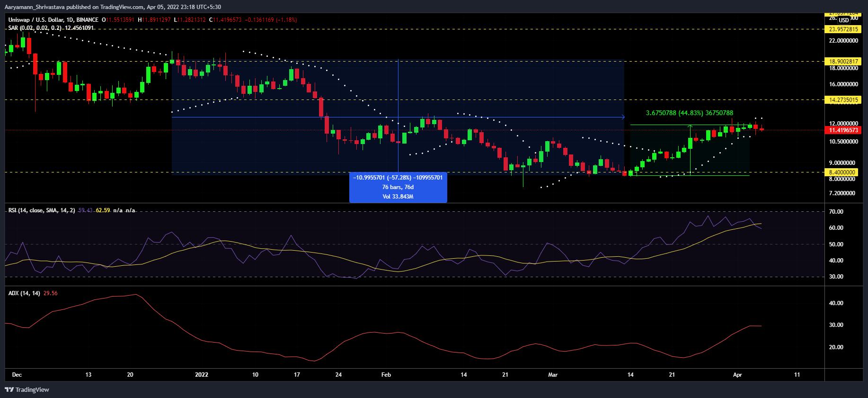Screen dimensions: 868x398
Task: Select the green 44.83% price range label
Action: click(x=689, y=113)
